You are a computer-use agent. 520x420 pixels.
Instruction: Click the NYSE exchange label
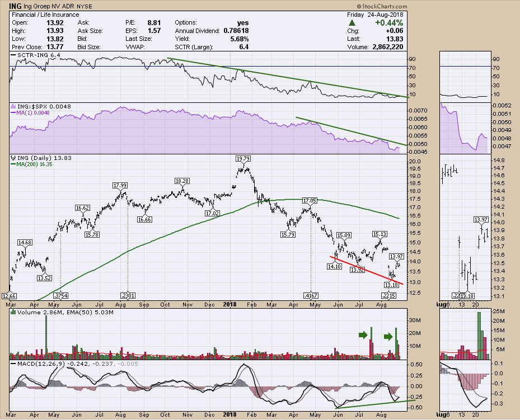(x=85, y=6)
